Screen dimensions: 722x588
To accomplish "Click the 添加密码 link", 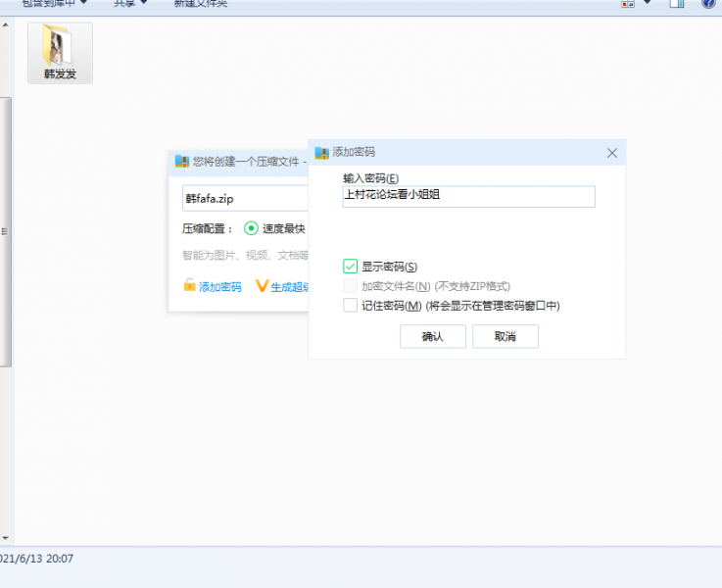I will (219, 287).
